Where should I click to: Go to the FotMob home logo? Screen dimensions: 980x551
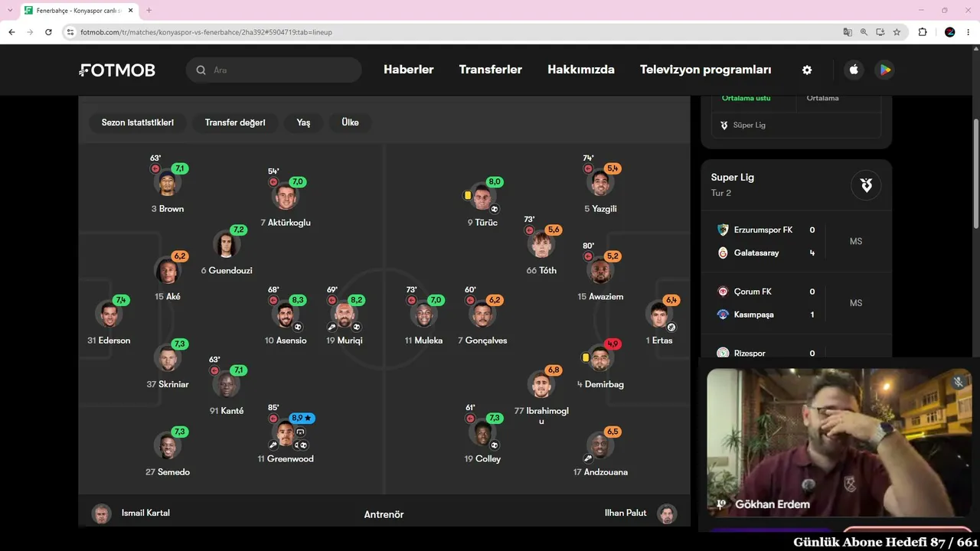click(x=117, y=70)
